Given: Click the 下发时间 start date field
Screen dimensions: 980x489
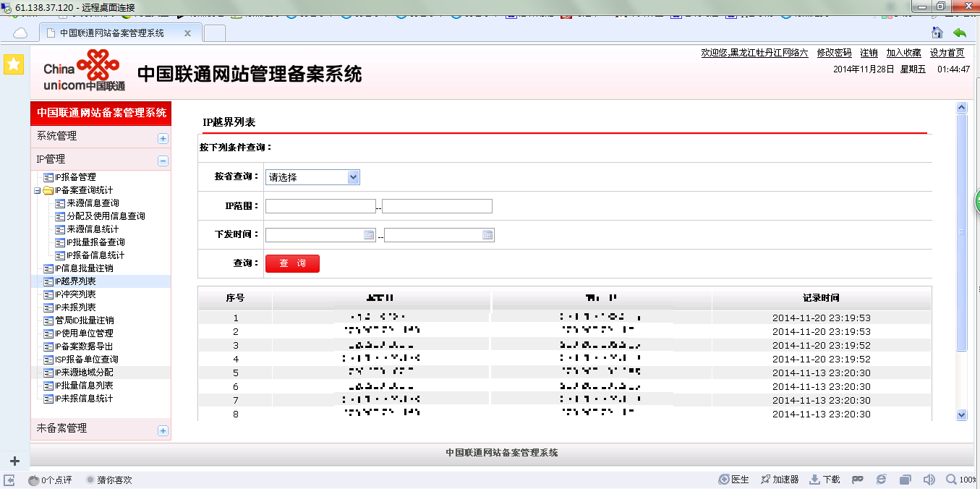Looking at the screenshot, I should point(320,235).
